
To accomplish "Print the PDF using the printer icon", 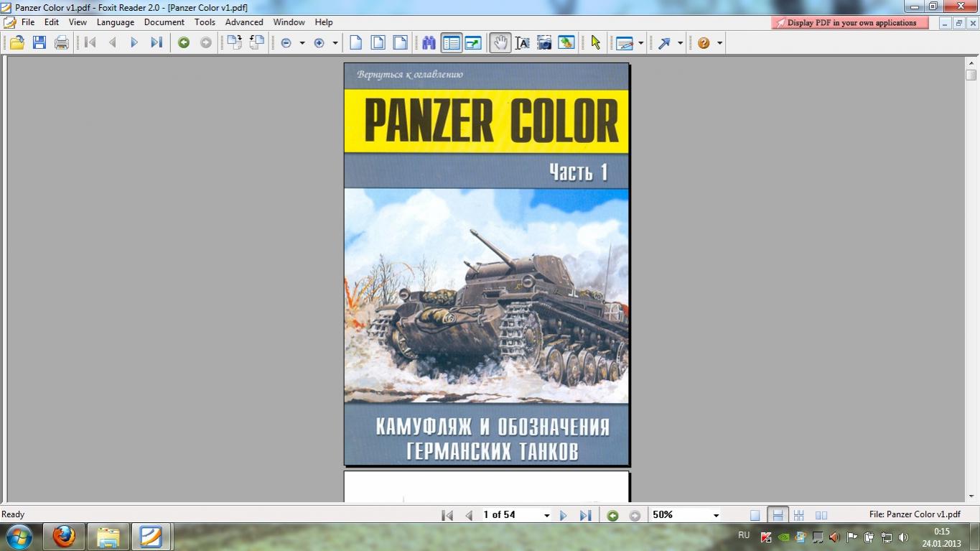I will click(62, 43).
